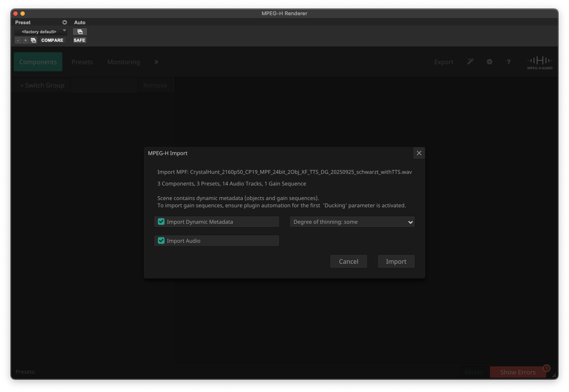This screenshot has height=392, width=569.
Task: Switch to the Components tab
Action: pyautogui.click(x=38, y=62)
